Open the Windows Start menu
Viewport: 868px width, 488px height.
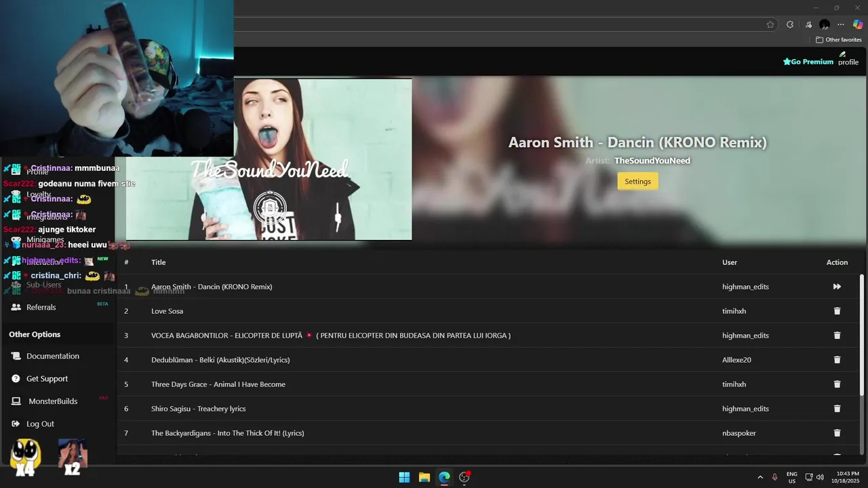[404, 477]
